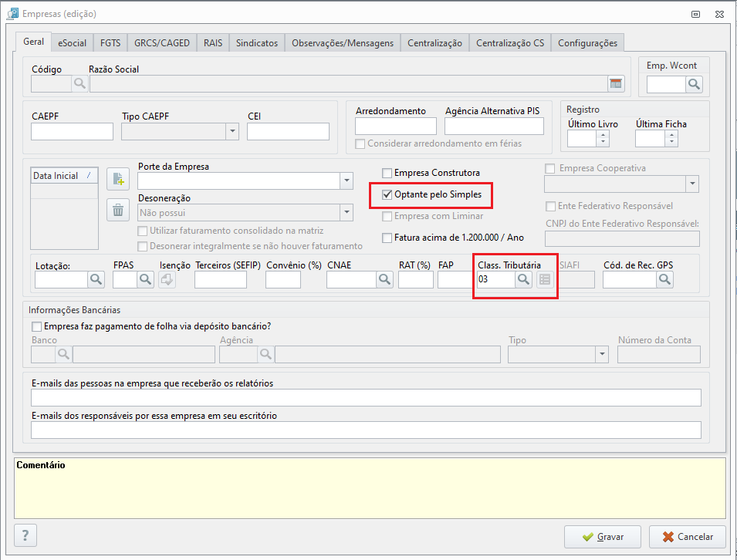737x560 pixels.
Task: Uncheck Optante pelo Simples
Action: tap(387, 194)
